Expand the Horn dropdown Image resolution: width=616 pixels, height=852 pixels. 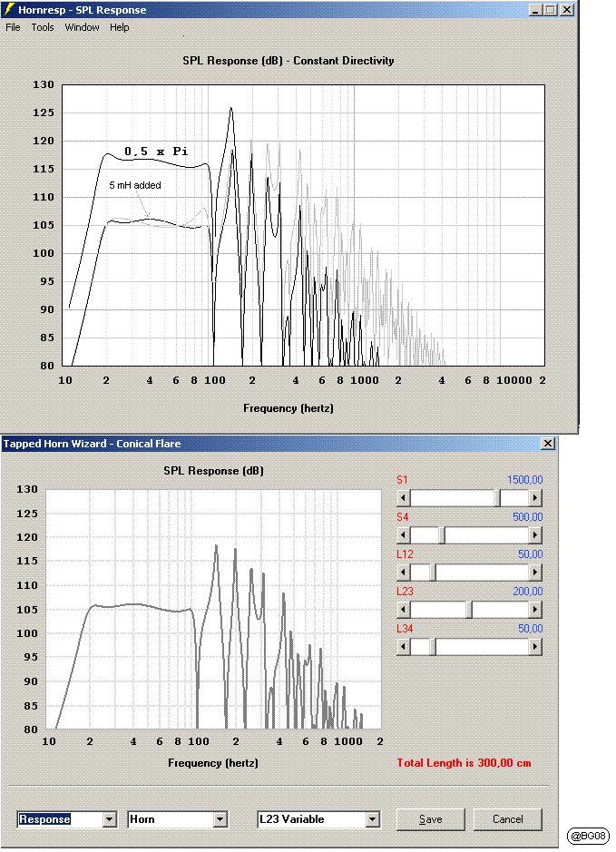pyautogui.click(x=220, y=819)
